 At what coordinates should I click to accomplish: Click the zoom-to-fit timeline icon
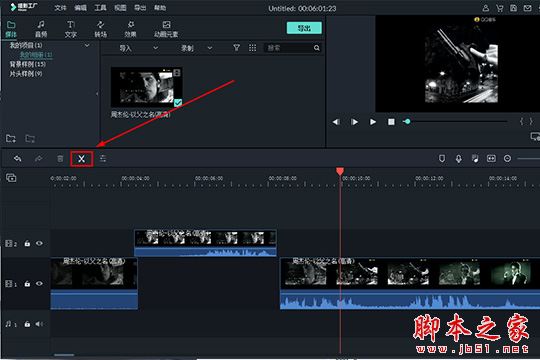tap(491, 158)
